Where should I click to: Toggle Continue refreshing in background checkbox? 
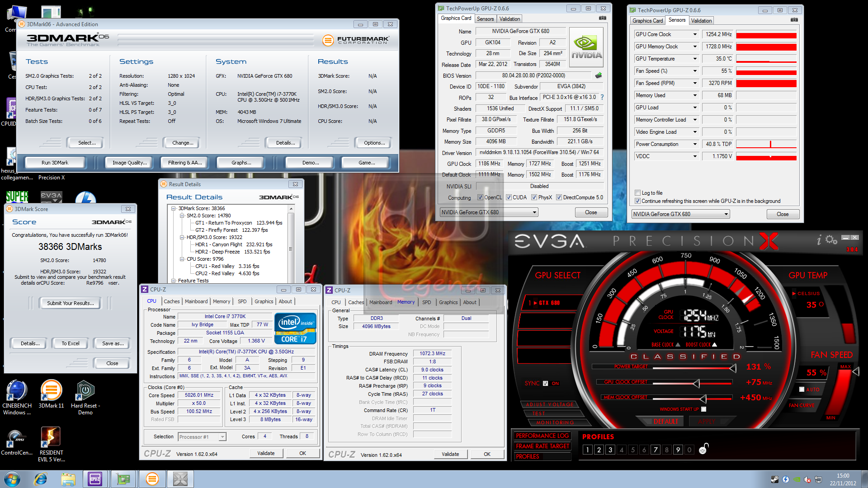(637, 201)
